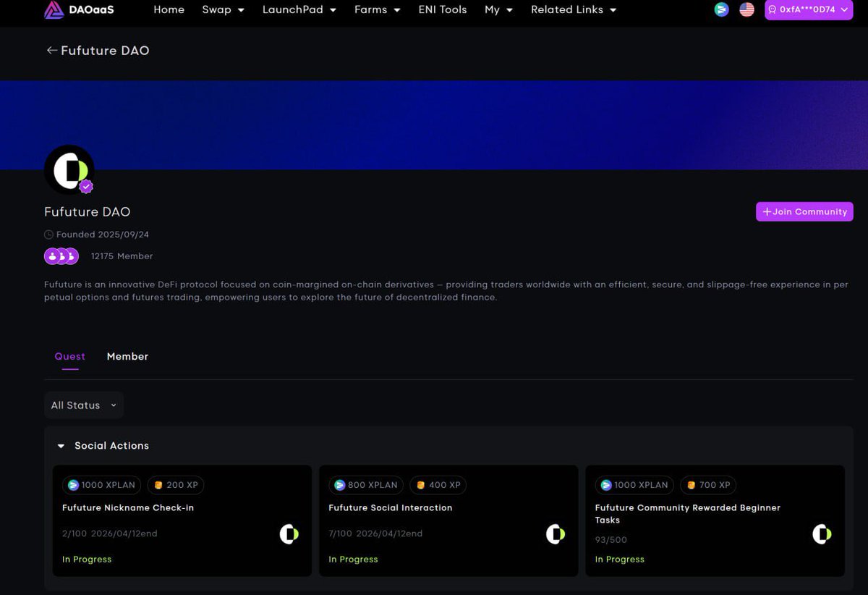868x595 pixels.
Task: Expand the Swap menu
Action: pyautogui.click(x=223, y=10)
